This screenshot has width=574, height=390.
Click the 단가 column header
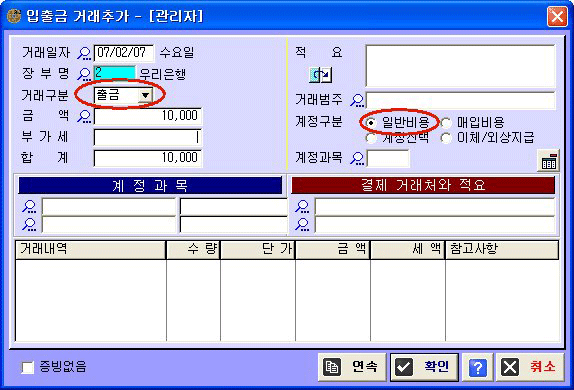coord(258,250)
